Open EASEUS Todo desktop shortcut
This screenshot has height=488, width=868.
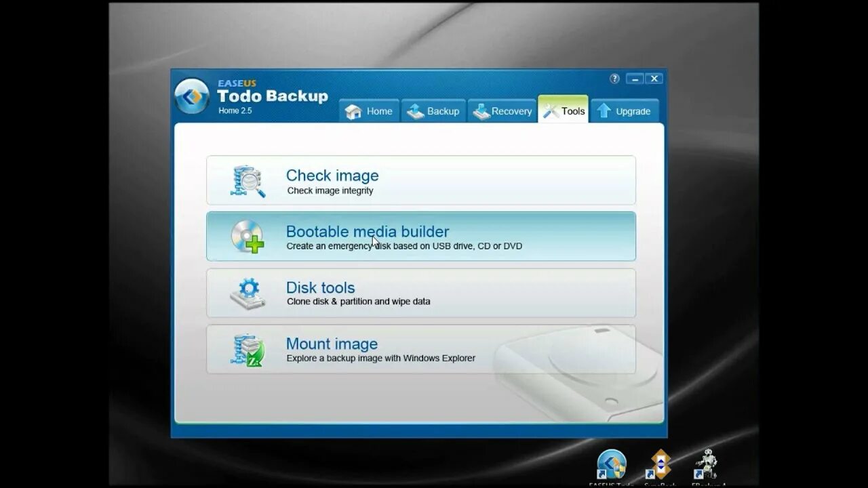tap(612, 468)
